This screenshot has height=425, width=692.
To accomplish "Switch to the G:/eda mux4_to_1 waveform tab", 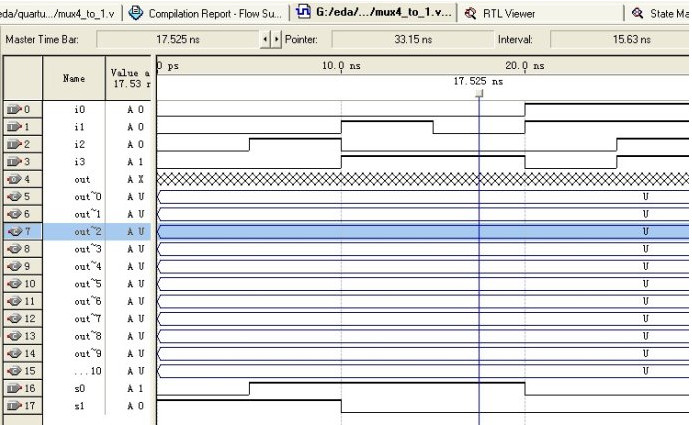I will (374, 12).
